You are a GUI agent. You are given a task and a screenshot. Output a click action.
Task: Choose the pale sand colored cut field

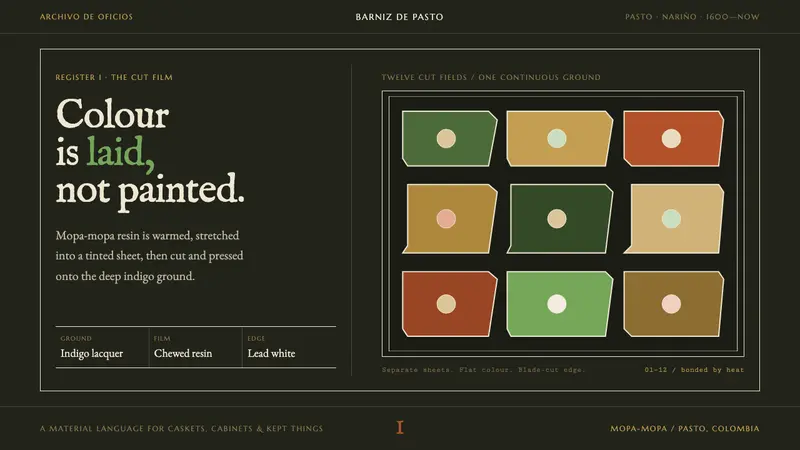pos(673,219)
